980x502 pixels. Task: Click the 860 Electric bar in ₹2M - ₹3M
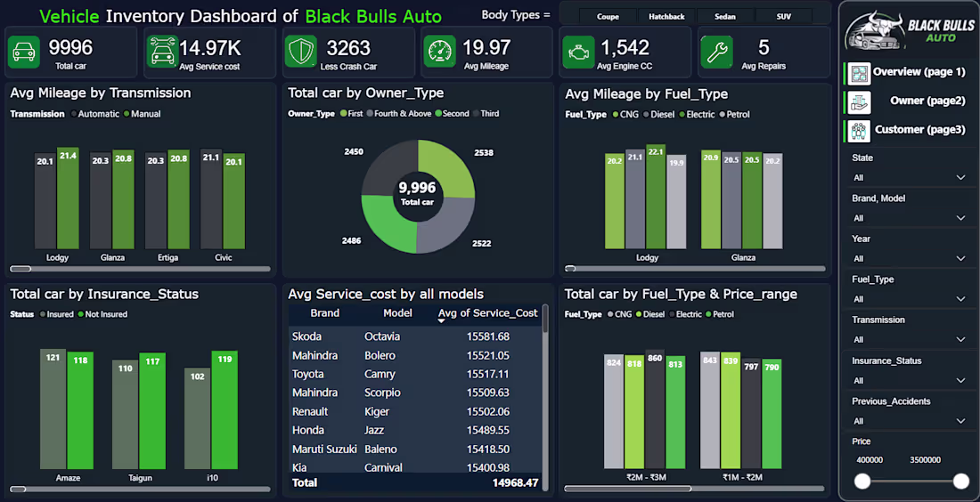[655, 409]
